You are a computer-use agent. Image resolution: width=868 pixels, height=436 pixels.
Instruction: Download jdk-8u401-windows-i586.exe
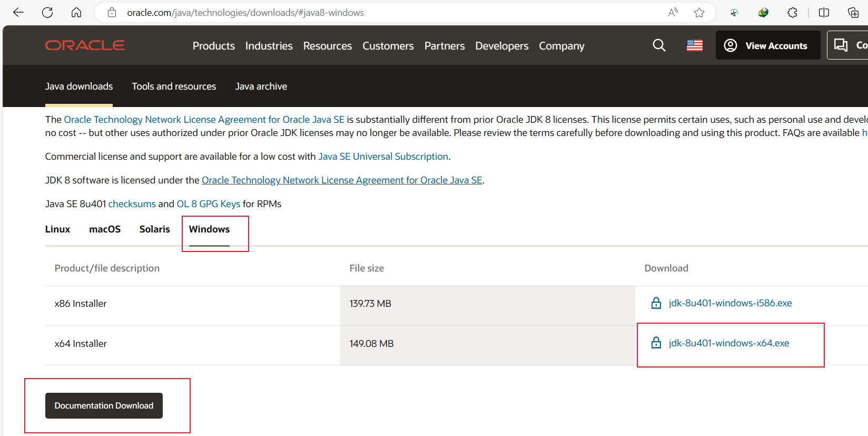point(730,303)
